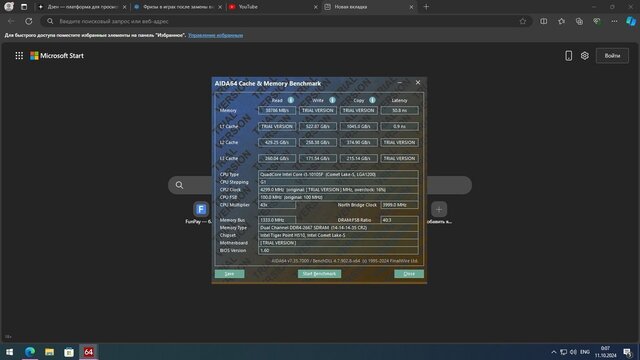The width and height of the screenshot is (640, 360).
Task: Reload the page with the refresh icon
Action: click(29, 21)
